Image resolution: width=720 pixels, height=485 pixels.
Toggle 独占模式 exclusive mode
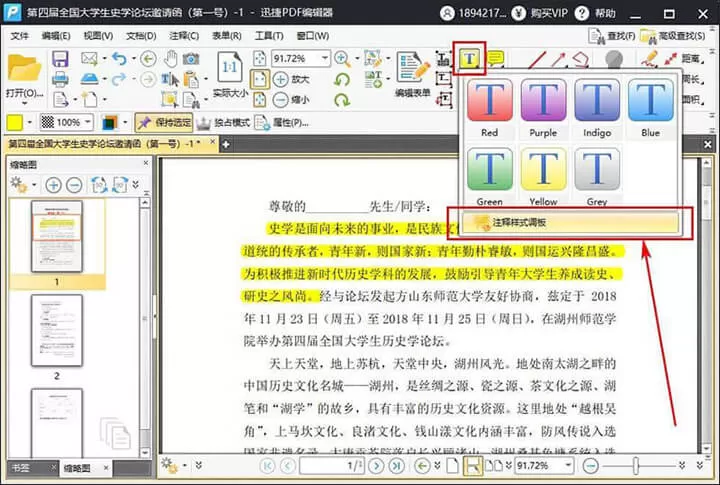click(x=223, y=123)
